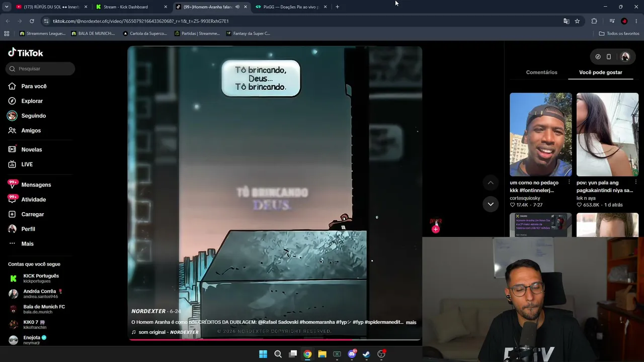644x362 pixels.
Task: Switch to the PixGG Doações Pix tab
Action: (x=290, y=7)
